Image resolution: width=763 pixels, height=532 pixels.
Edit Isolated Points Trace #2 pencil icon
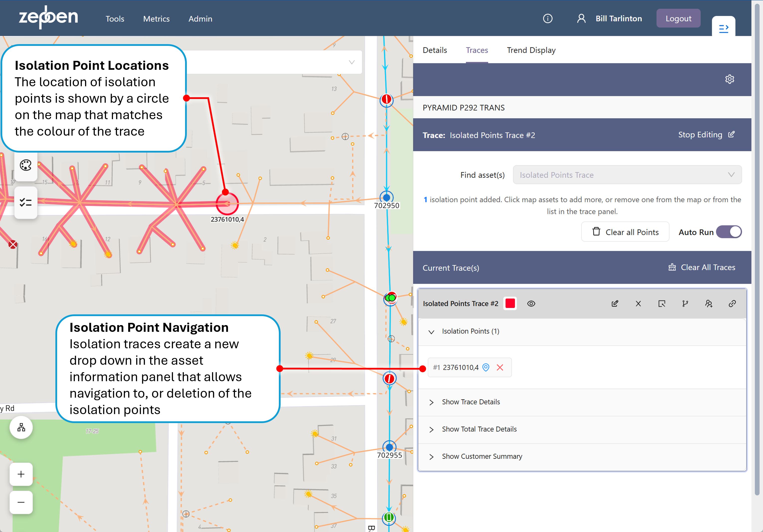coord(615,304)
